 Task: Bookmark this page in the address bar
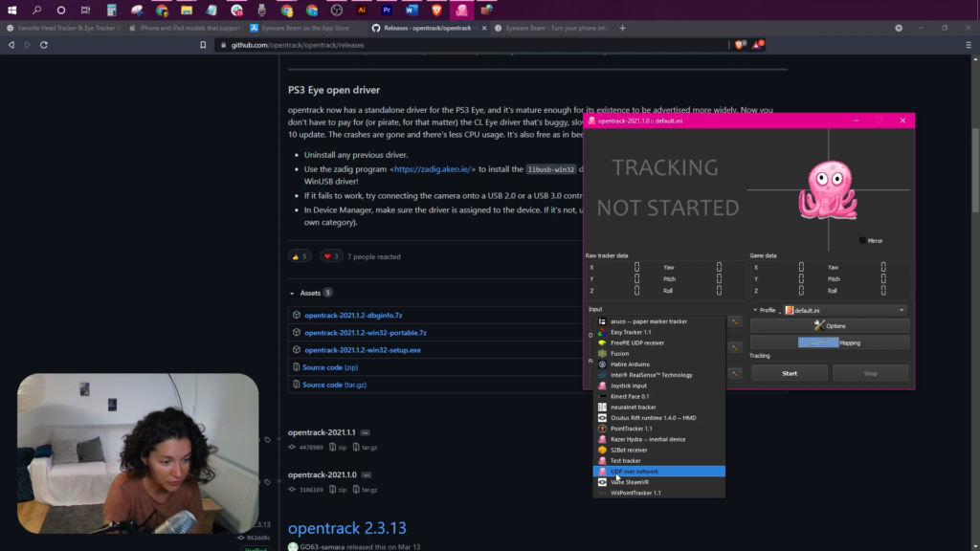click(203, 45)
